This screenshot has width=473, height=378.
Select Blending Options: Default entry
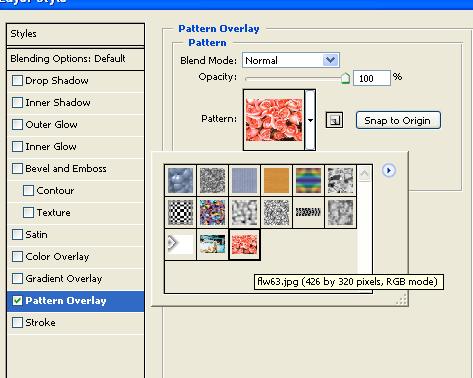tap(75, 59)
